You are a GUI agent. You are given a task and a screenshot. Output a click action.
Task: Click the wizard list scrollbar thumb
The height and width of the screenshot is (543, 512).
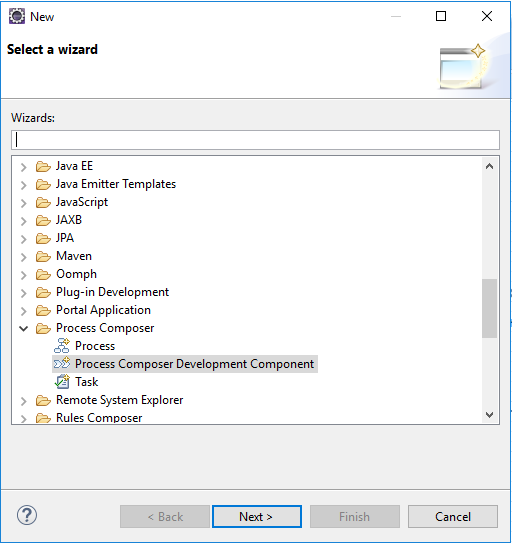pyautogui.click(x=489, y=308)
